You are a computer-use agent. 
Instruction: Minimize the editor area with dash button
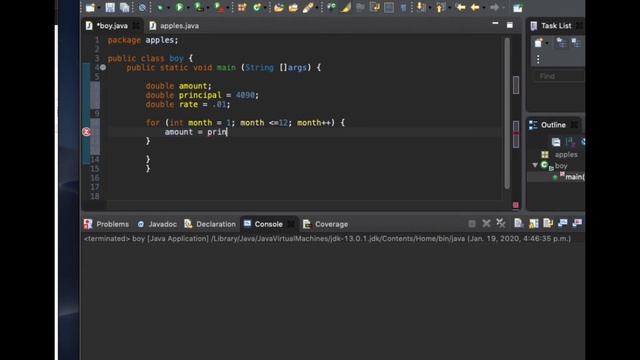pyautogui.click(x=495, y=24)
